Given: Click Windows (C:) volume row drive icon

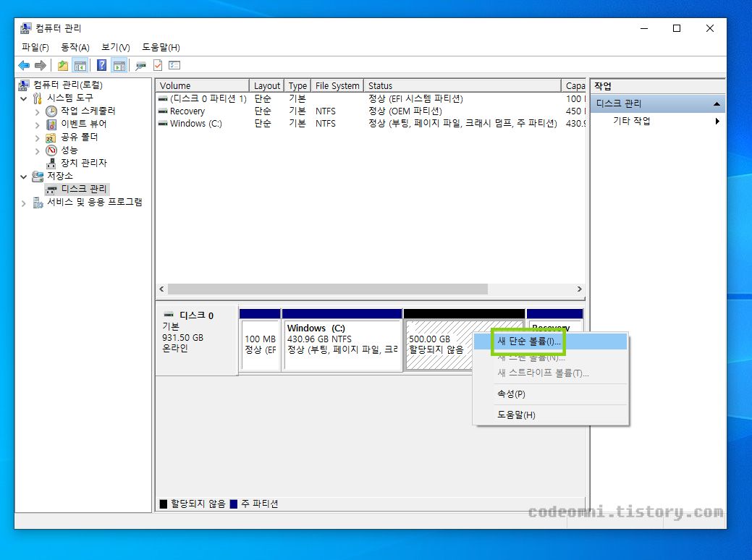Looking at the screenshot, I should (x=163, y=124).
